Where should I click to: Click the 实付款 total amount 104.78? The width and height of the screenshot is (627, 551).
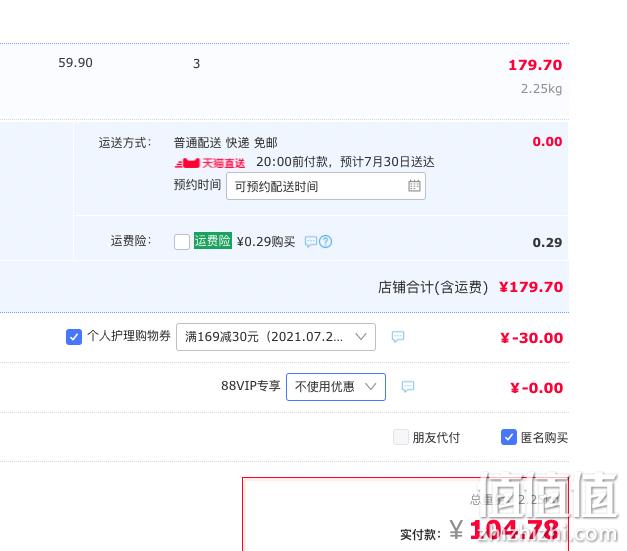pos(514,530)
